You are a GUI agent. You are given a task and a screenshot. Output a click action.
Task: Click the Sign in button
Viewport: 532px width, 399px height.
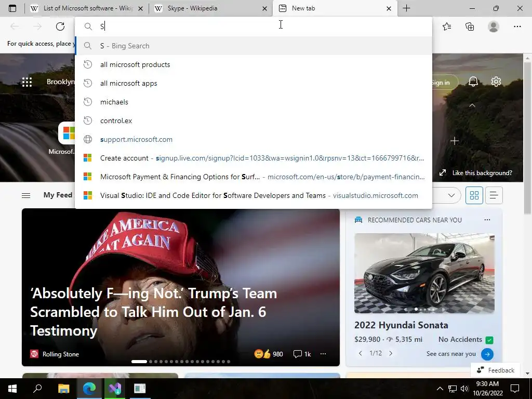pyautogui.click(x=443, y=83)
